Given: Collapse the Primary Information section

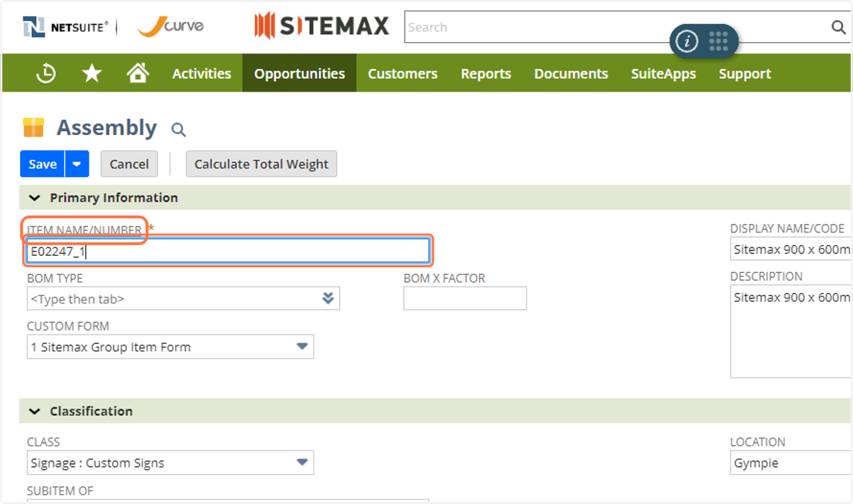Looking at the screenshot, I should (x=35, y=198).
